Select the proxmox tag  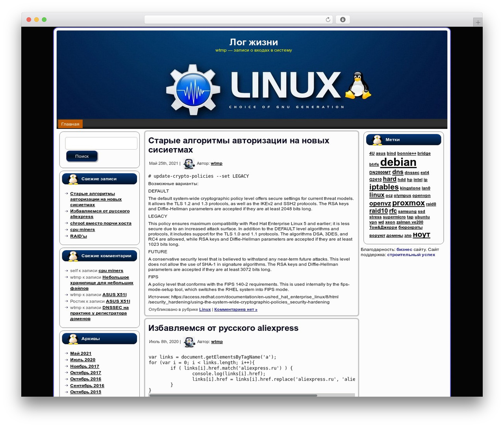tap(408, 203)
